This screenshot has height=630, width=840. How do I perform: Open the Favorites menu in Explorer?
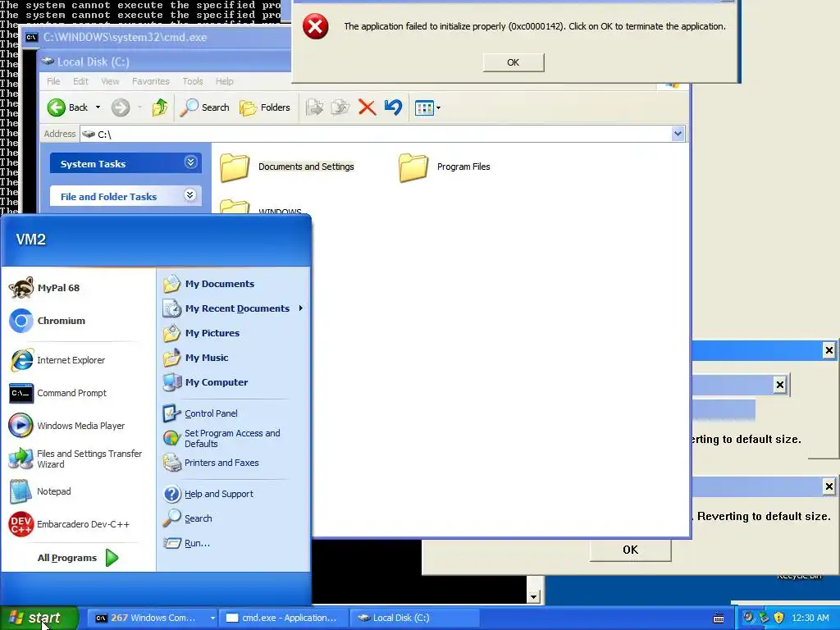click(151, 81)
